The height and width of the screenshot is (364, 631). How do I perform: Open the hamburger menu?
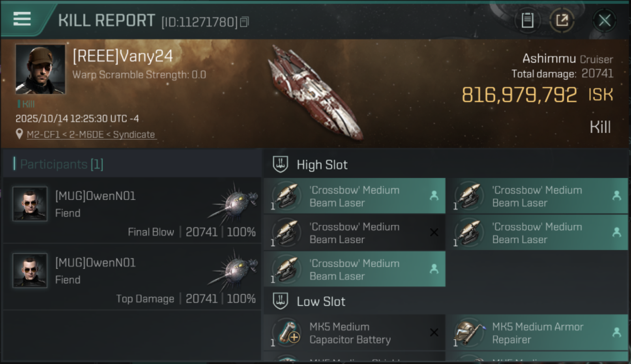coord(22,19)
